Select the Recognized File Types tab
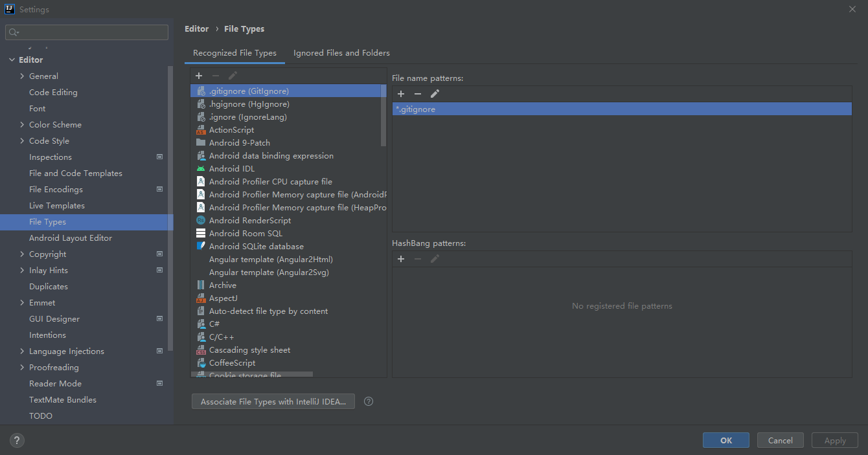Image resolution: width=868 pixels, height=455 pixels. pyautogui.click(x=234, y=53)
